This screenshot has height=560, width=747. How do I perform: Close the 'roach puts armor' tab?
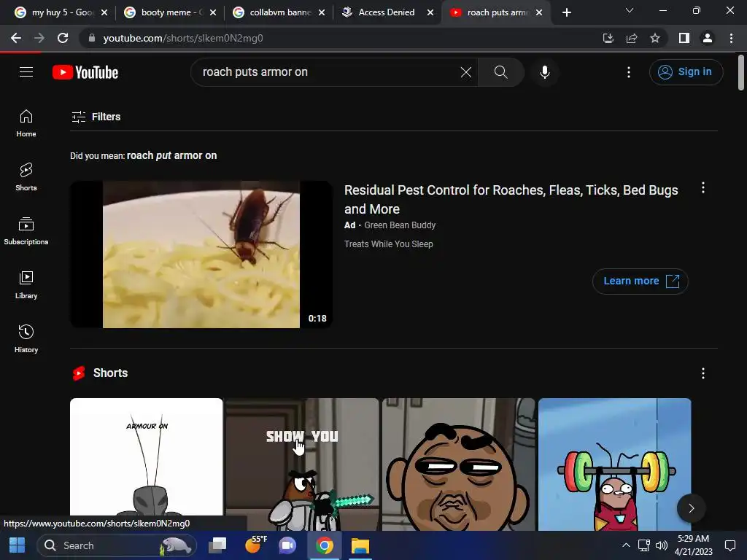tap(539, 12)
